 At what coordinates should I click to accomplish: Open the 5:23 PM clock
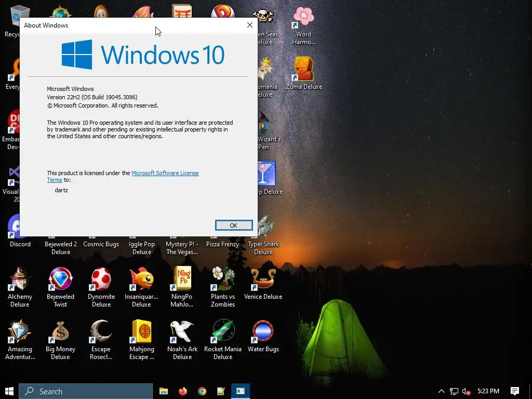click(x=488, y=391)
